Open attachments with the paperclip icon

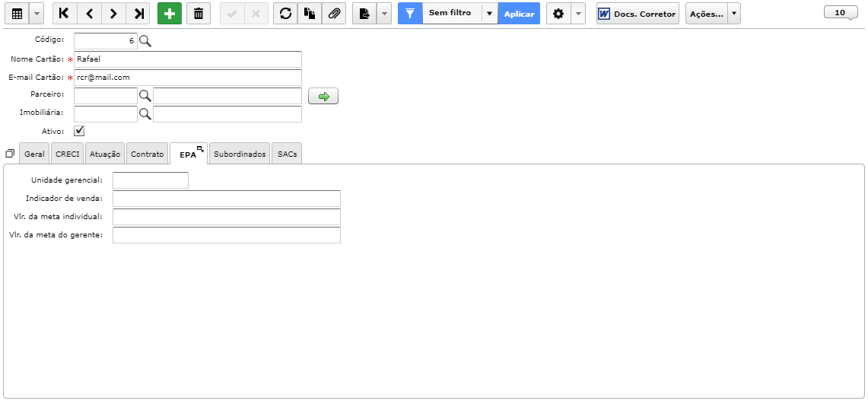[x=334, y=14]
